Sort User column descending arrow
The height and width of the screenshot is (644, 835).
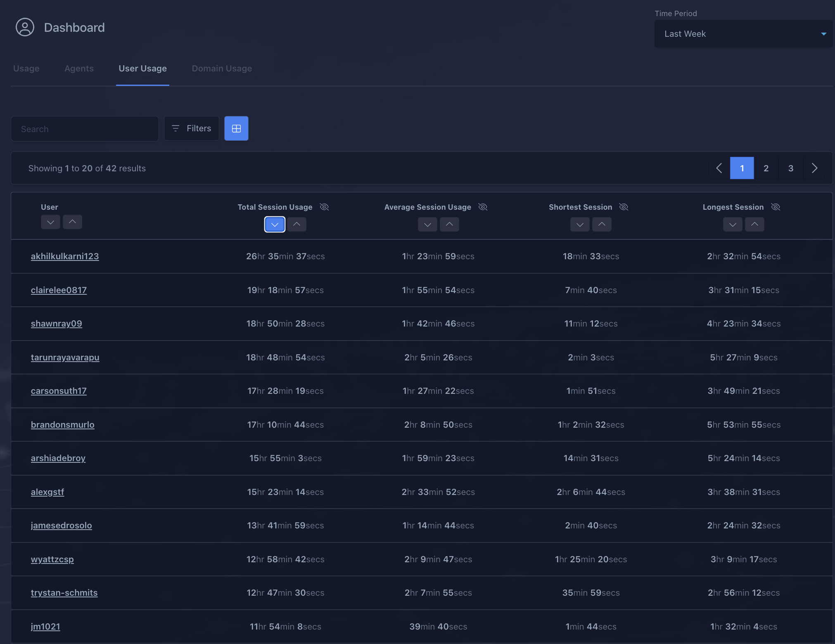pos(50,222)
